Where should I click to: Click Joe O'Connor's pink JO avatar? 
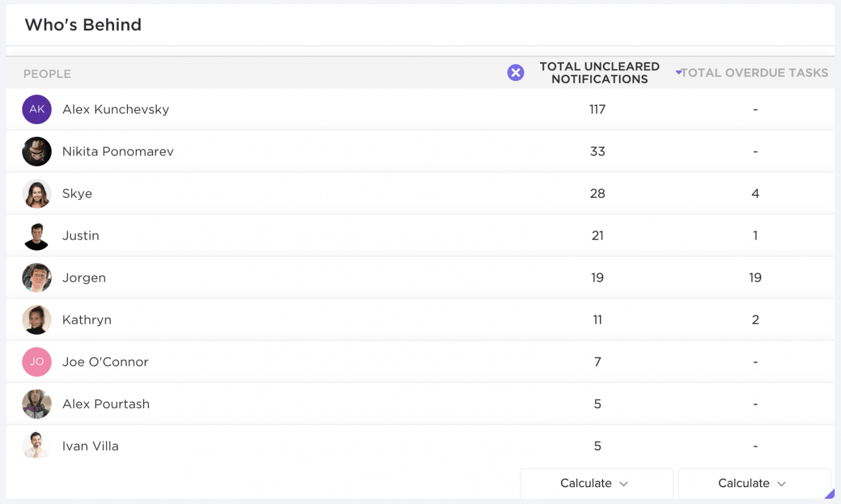[37, 362]
